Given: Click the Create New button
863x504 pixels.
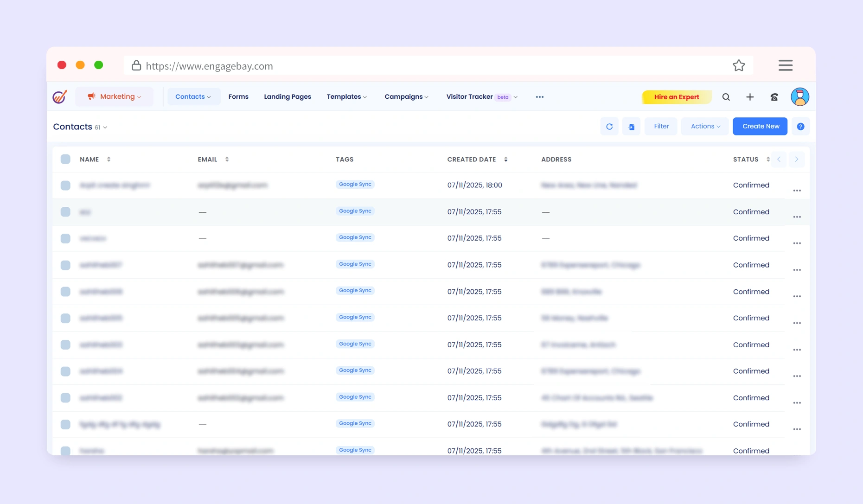Looking at the screenshot, I should [760, 127].
